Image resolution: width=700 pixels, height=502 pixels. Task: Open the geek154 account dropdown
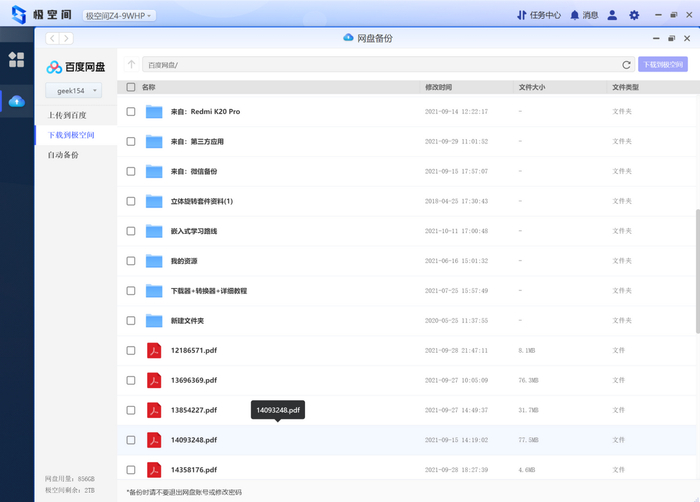click(x=74, y=91)
